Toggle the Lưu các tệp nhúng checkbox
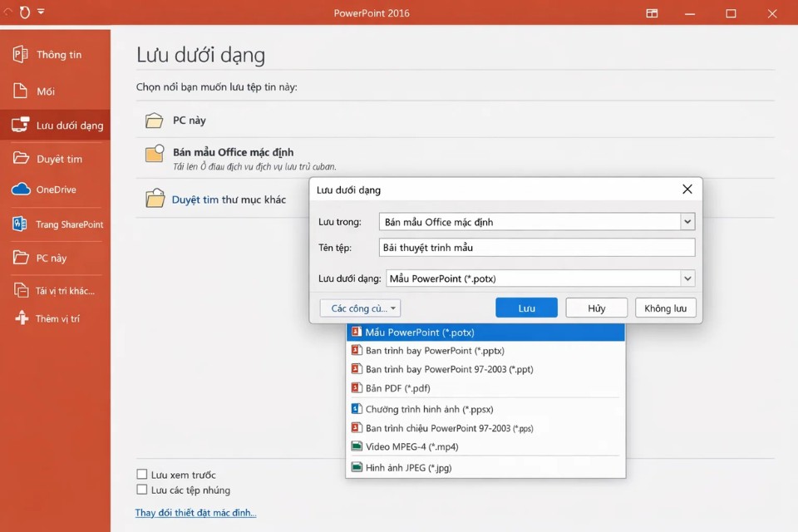Viewport: 798px width, 532px height. [x=142, y=490]
